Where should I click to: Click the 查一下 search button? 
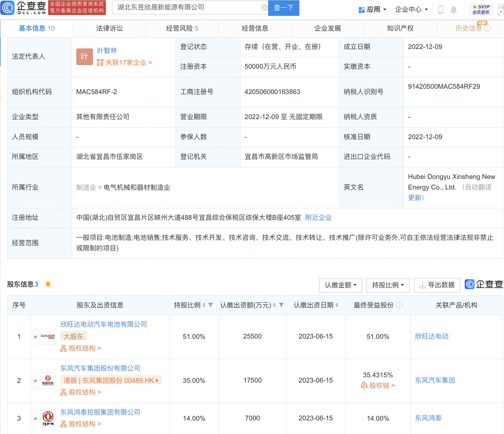coord(283,8)
